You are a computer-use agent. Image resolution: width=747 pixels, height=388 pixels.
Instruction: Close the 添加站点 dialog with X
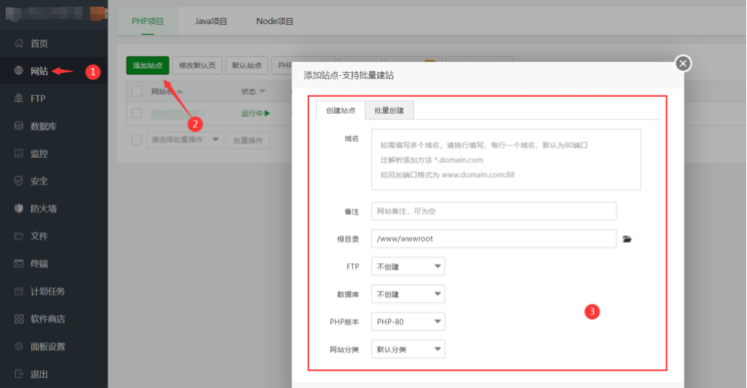tap(683, 63)
